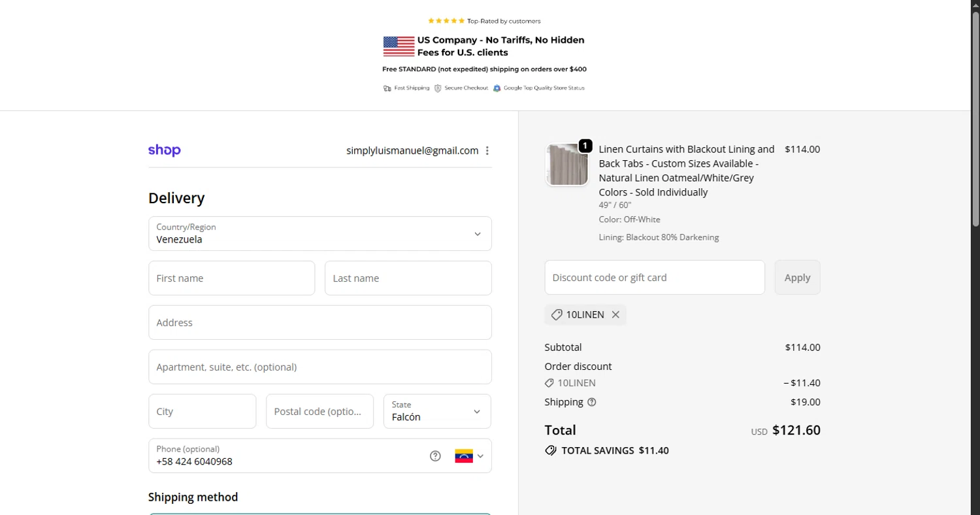Click the Google Top Quality Store badge icon
The image size is (980, 515).
pos(497,88)
